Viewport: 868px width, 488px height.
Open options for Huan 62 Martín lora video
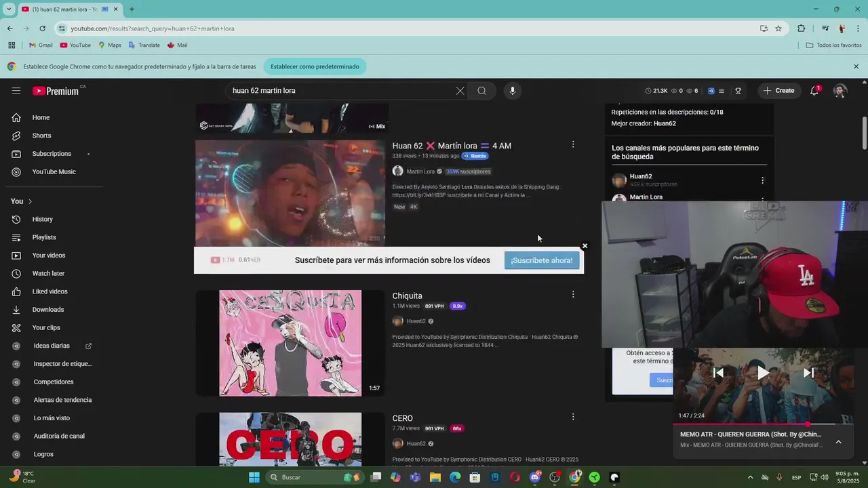coord(573,144)
